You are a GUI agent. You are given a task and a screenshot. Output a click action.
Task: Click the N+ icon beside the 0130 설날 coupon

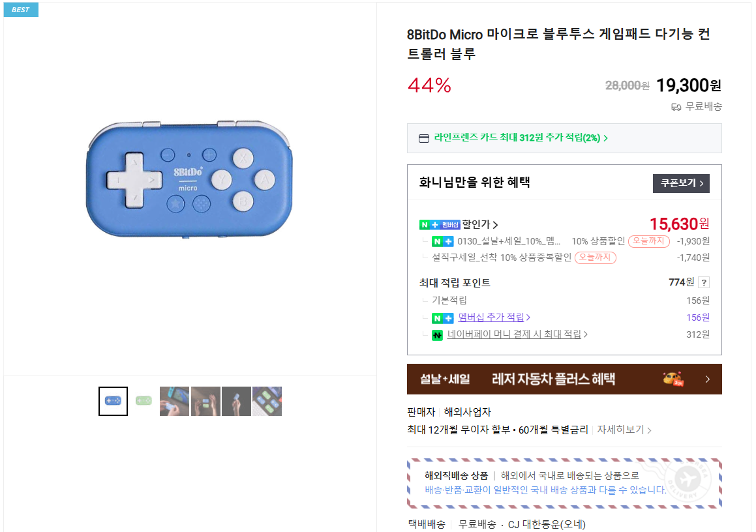442,241
